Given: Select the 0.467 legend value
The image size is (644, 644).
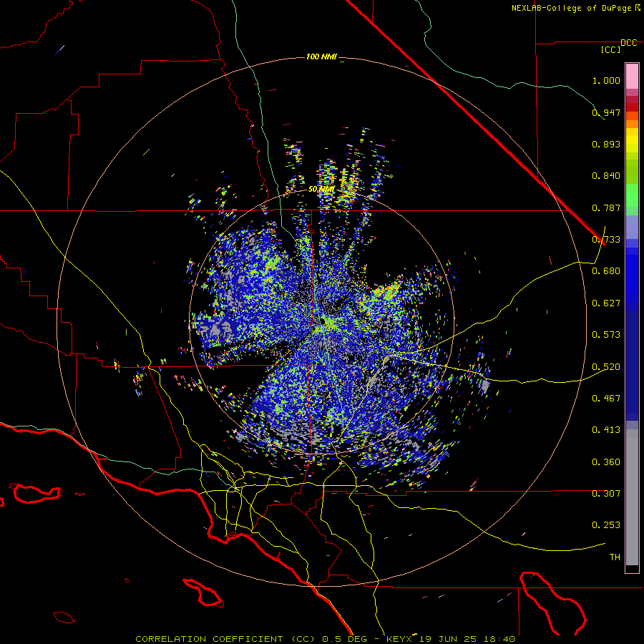Looking at the screenshot, I should (606, 399).
